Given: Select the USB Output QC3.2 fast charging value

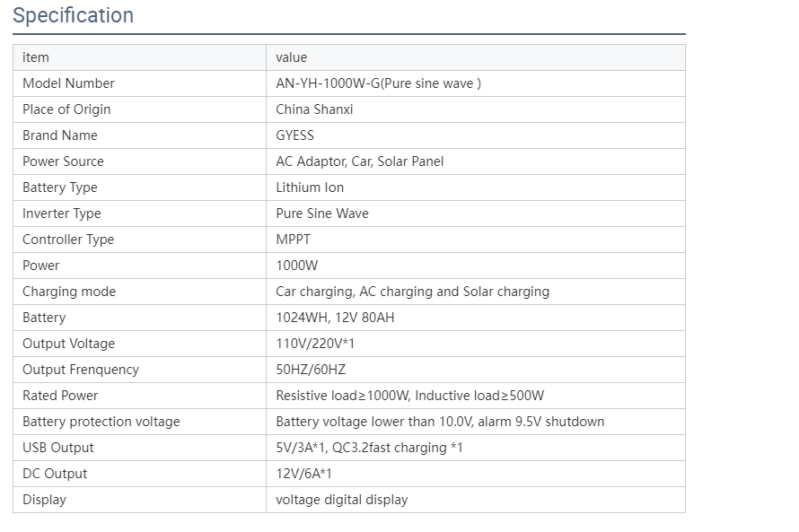Looking at the screenshot, I should [369, 448].
